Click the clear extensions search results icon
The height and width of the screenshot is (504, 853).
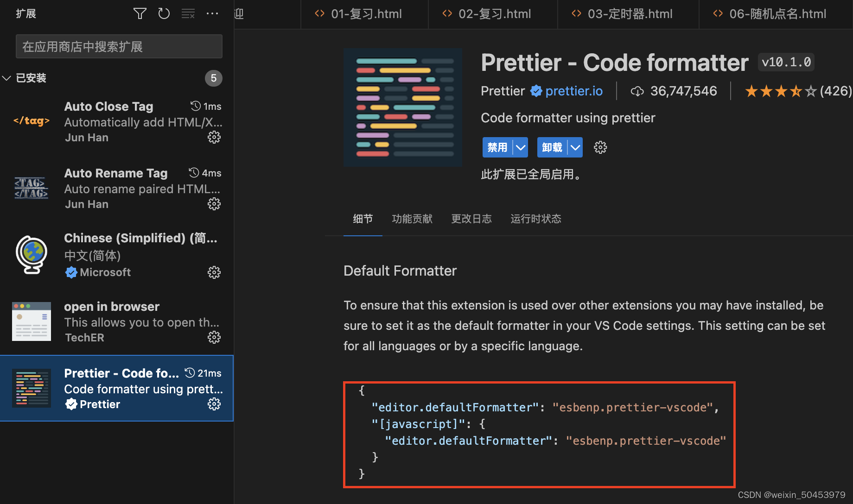(188, 13)
